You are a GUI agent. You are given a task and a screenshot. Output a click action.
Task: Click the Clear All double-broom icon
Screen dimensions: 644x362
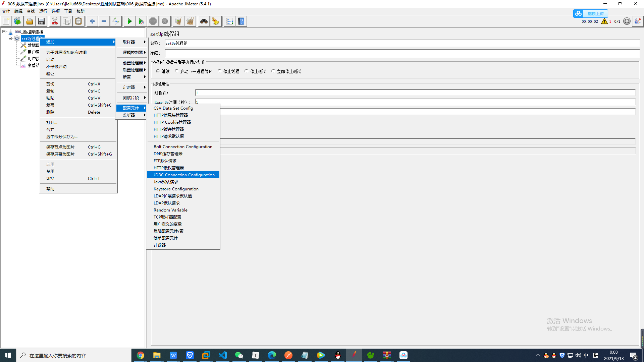190,21
